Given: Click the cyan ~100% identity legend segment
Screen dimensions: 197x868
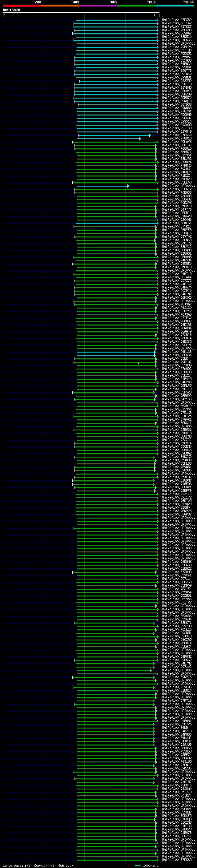Looking at the screenshot, I should 175,6.
